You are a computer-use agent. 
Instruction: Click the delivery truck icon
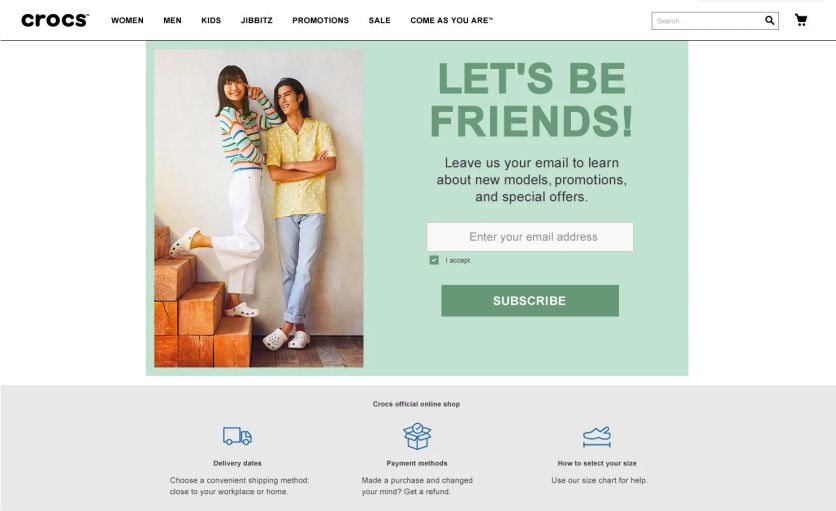[x=237, y=436]
